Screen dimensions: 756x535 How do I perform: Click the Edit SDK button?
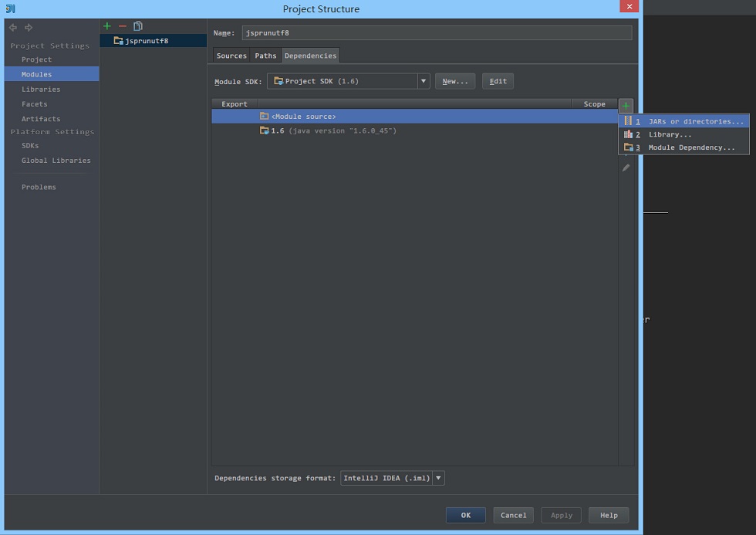pos(498,81)
